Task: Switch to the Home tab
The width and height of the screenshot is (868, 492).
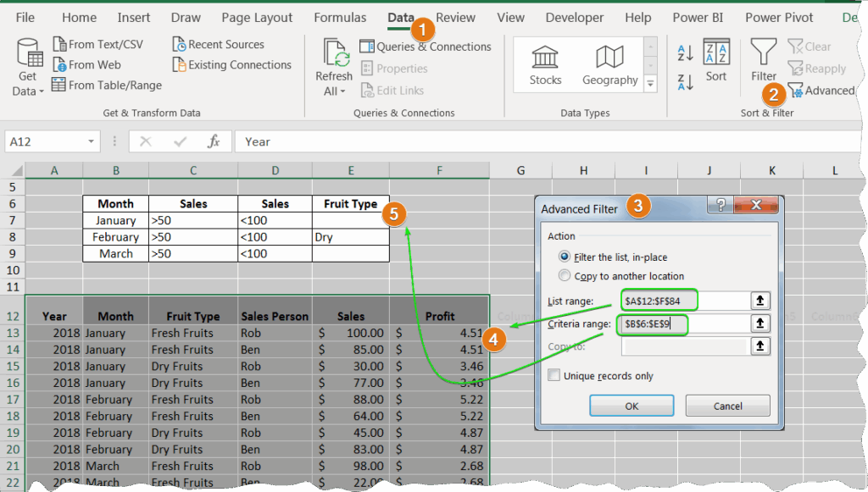Action: click(79, 18)
